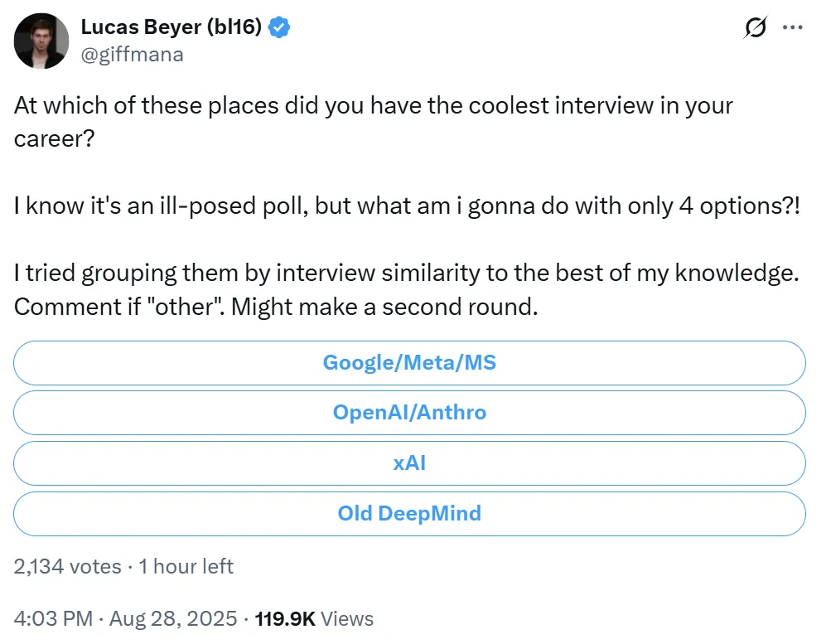Screen dimensions: 826x644
Task: Open the Grok explain-post icon
Action: click(755, 28)
